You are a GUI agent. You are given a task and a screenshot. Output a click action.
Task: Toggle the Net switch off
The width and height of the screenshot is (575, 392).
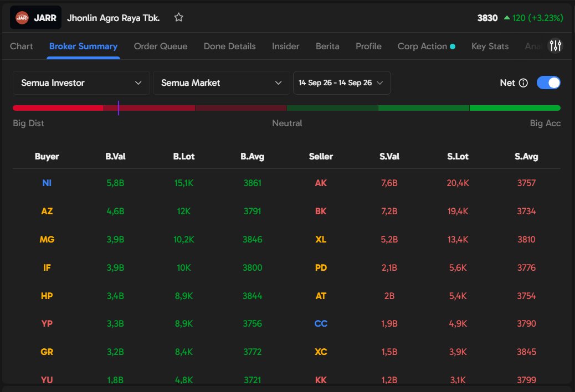[548, 83]
